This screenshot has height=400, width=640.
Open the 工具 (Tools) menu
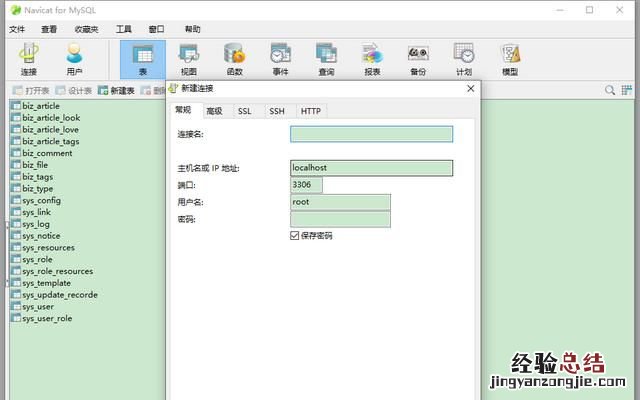[123, 29]
